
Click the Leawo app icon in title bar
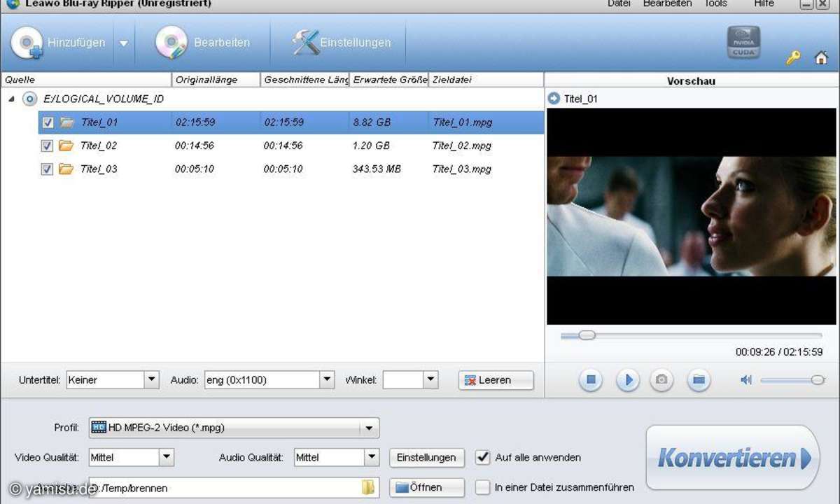coord(12,3)
